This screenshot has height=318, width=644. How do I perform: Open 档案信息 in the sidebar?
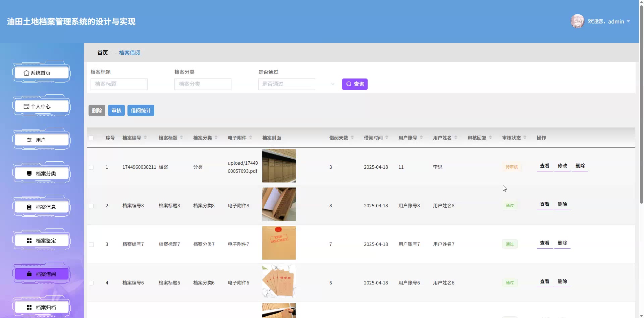(42, 207)
